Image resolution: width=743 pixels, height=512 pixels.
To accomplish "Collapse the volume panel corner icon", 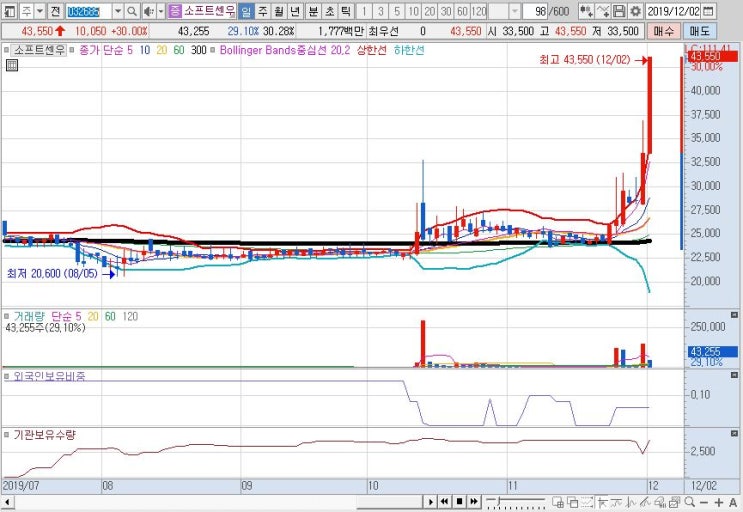I will [x=734, y=315].
